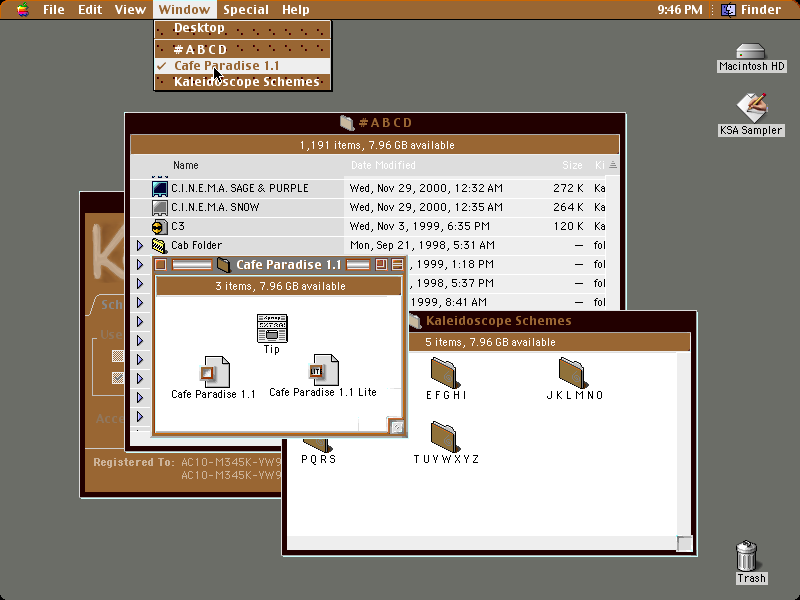
Task: Click the Kaleidoscope Schemes title folder icon
Action: (414, 321)
